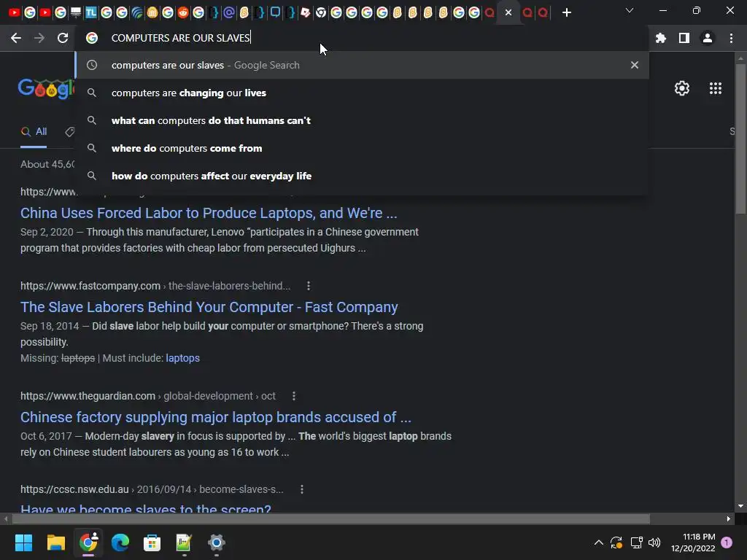Open 'Chinese factory supplying major laptop brands' result
The image size is (747, 560).
pyautogui.click(x=216, y=417)
